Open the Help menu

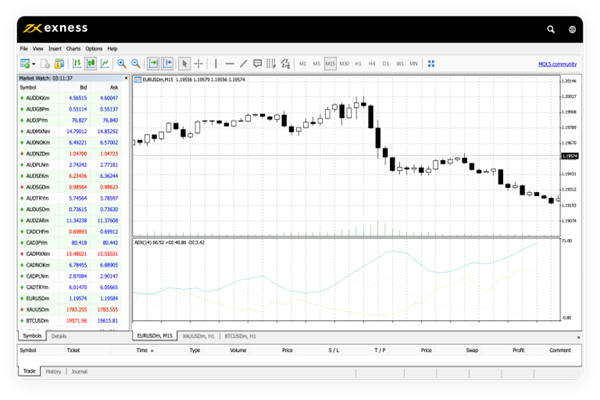112,49
